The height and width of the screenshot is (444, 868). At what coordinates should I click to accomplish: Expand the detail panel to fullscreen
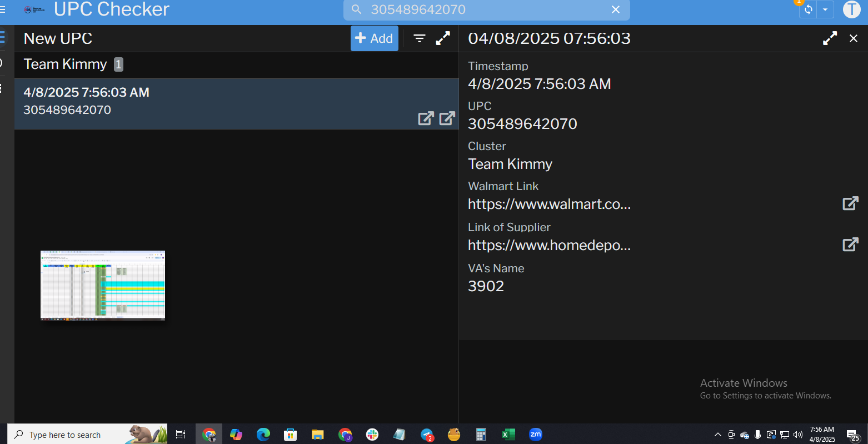(x=830, y=38)
